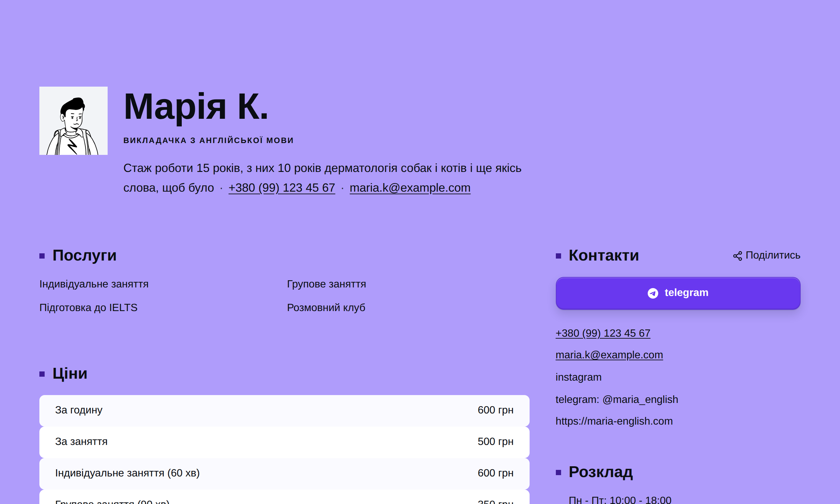Select the За заняття price row
Screen dimensions: 840x504
tap(284, 442)
